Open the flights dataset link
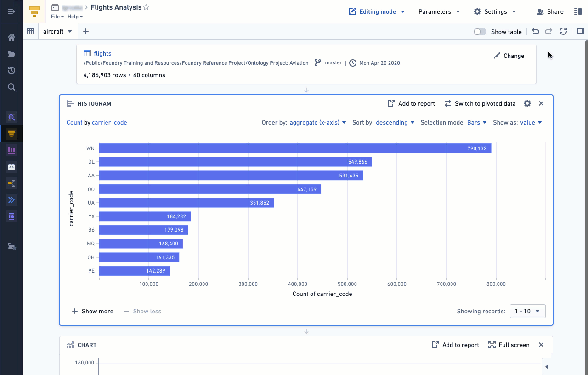This screenshot has height=375, width=588. 102,53
